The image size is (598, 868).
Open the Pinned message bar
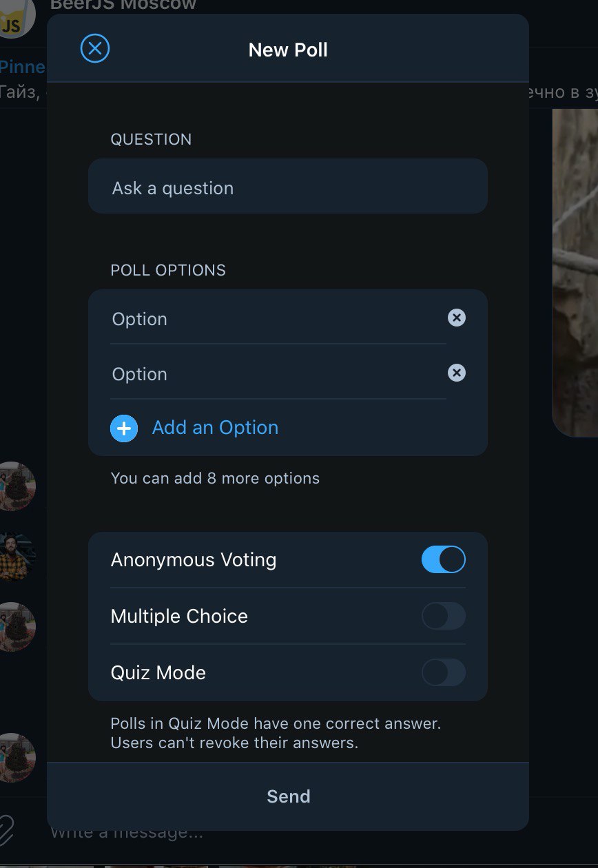click(23, 79)
